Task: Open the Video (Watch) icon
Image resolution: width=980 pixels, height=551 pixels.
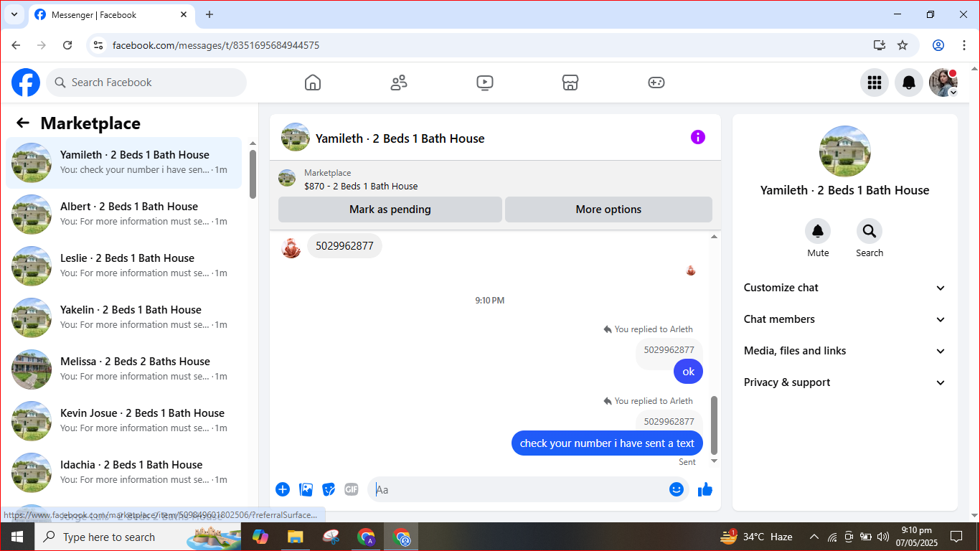Action: coord(485,83)
